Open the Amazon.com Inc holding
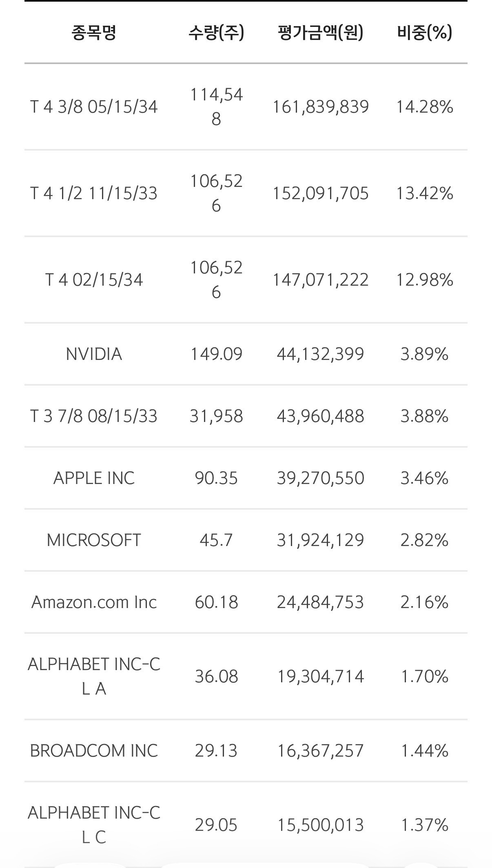 coord(246,602)
